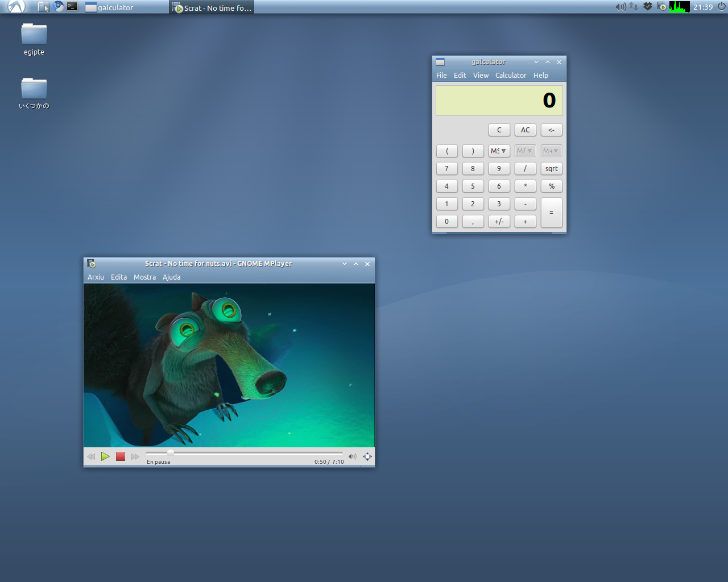Click the 21:39 panel clock
The height and width of the screenshot is (582, 728).
pyautogui.click(x=703, y=7)
